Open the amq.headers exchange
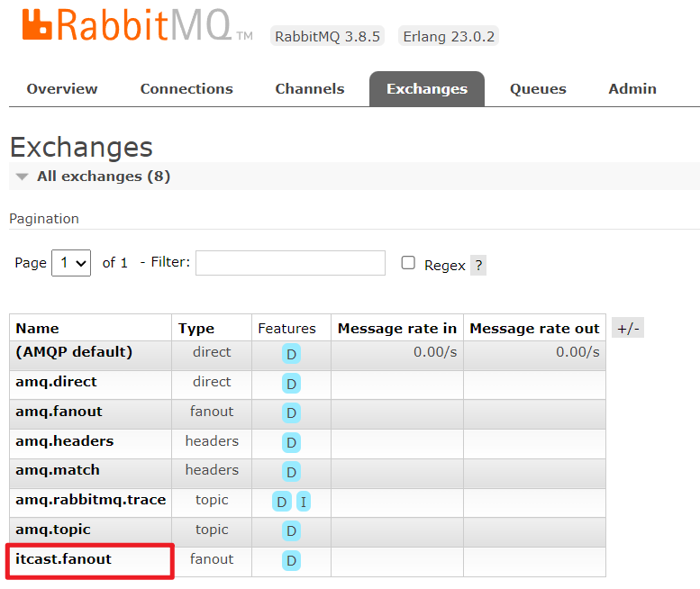 point(65,441)
